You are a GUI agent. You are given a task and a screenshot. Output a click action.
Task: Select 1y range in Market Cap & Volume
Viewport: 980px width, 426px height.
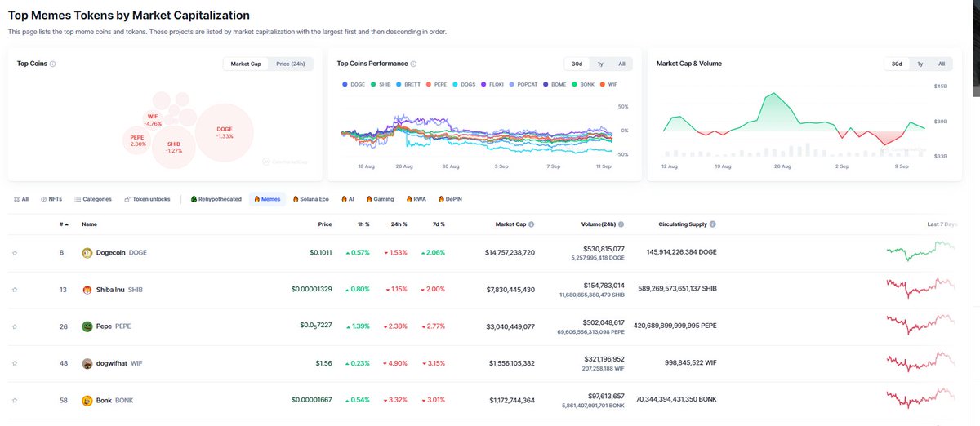(x=920, y=64)
